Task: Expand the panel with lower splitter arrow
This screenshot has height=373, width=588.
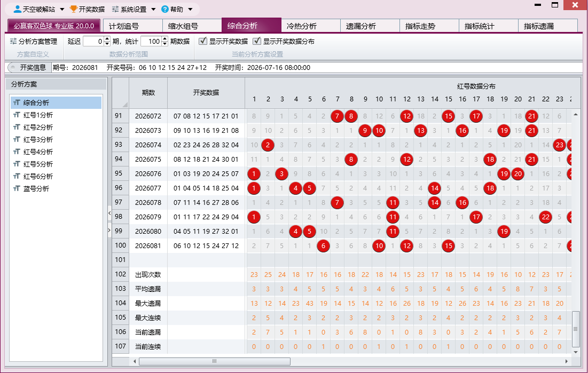Action: click(x=109, y=230)
